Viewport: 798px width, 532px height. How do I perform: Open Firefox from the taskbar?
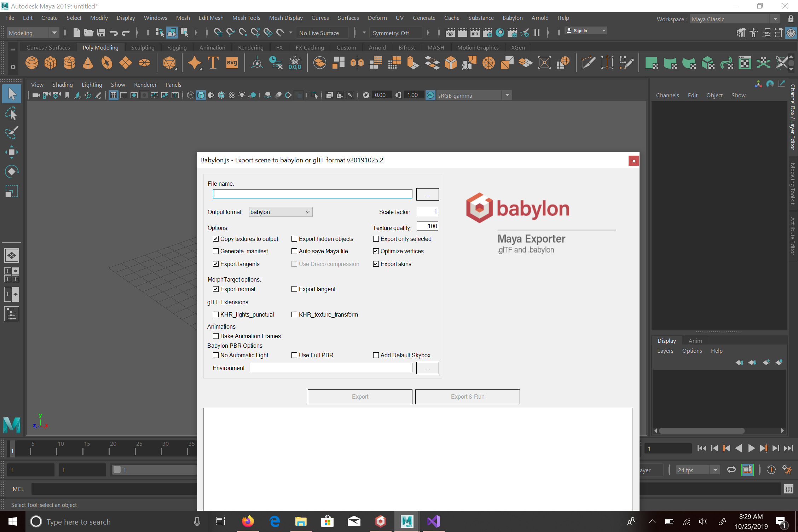click(248, 522)
